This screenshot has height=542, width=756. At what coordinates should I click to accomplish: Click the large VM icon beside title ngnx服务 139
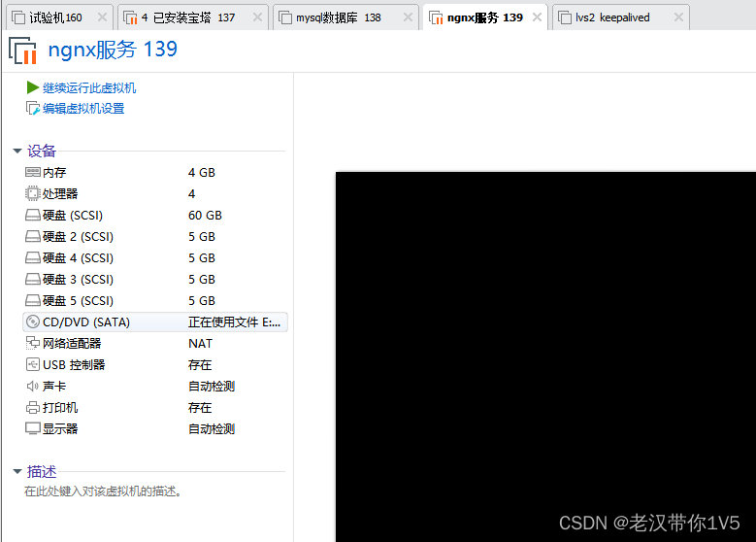[22, 51]
